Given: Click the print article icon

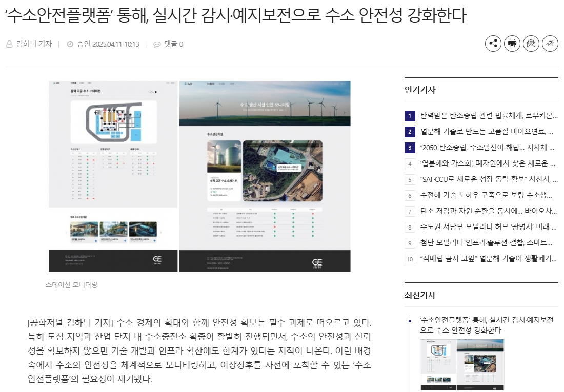Looking at the screenshot, I should click(x=512, y=44).
